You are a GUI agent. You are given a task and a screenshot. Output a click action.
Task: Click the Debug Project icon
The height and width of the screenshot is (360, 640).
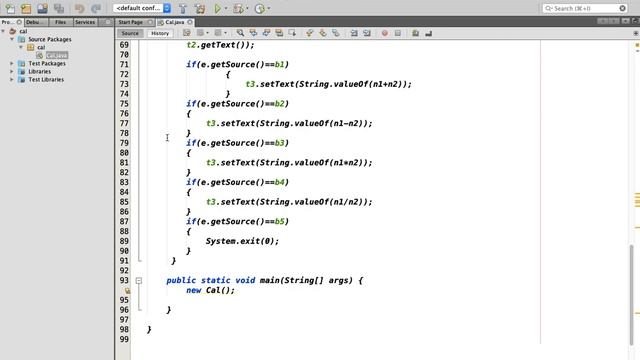pos(238,8)
